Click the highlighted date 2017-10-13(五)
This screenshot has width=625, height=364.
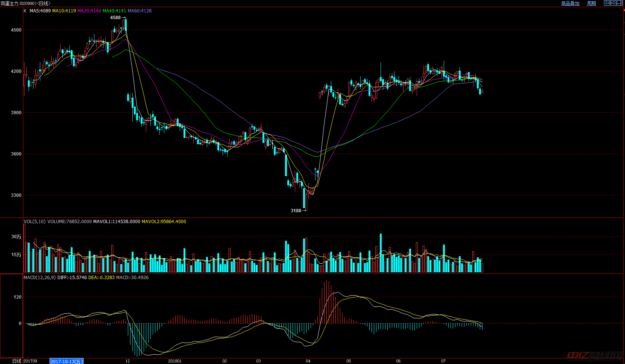pyautogui.click(x=67, y=361)
